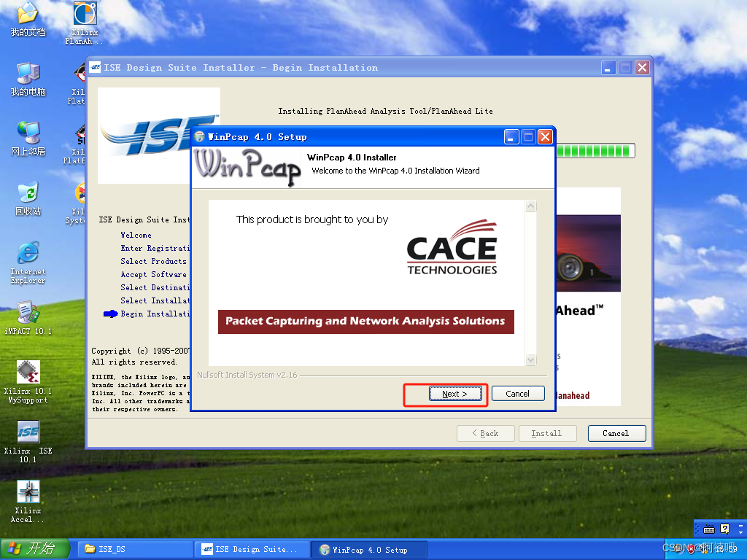747x560 pixels.
Task: Launch Xilinx ISE 10.1 desktop shortcut
Action: [x=28, y=442]
